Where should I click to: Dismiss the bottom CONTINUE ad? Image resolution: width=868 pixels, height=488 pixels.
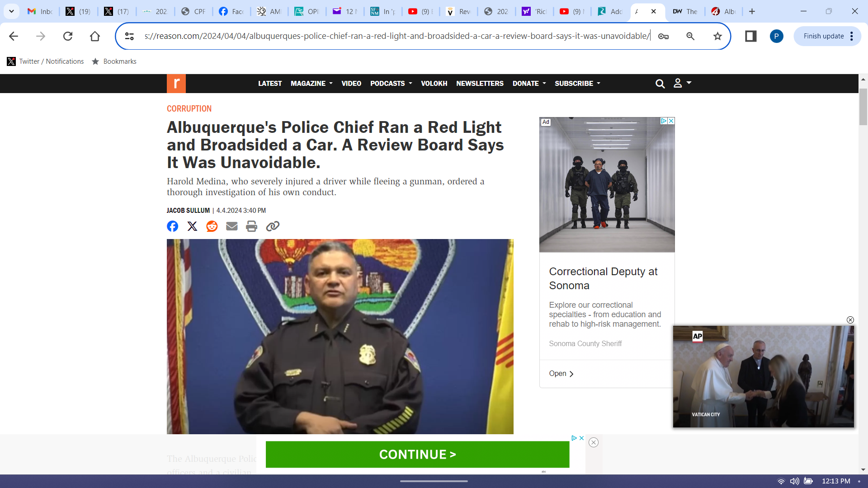[x=594, y=443]
